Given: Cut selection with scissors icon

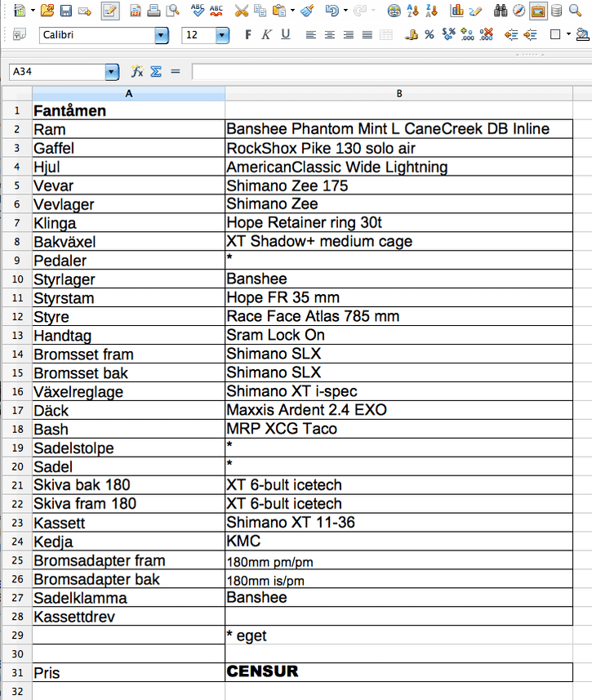Looking at the screenshot, I should pos(241,11).
